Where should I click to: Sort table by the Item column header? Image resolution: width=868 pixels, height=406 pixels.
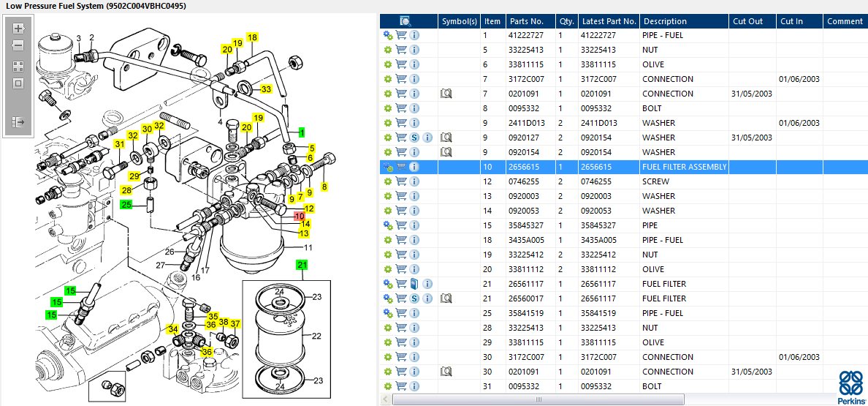click(492, 22)
